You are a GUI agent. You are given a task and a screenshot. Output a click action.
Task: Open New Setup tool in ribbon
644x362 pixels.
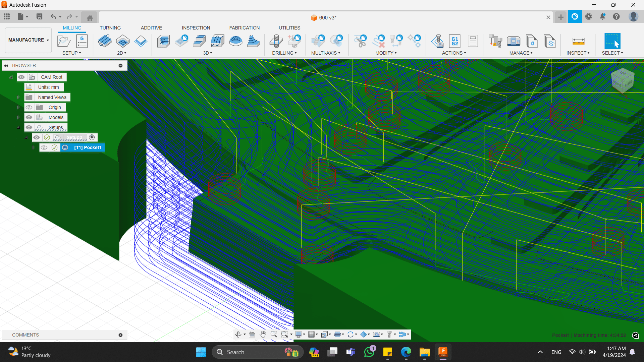point(64,41)
